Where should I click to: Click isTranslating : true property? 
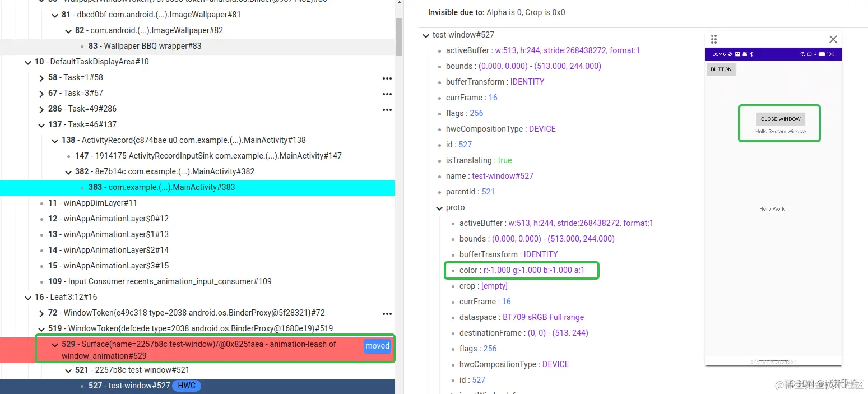[479, 160]
